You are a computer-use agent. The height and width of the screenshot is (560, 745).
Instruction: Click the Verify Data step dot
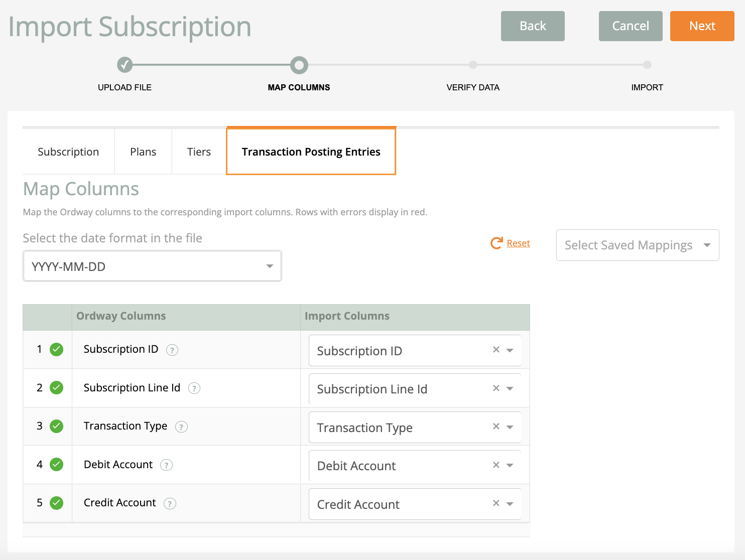pos(473,65)
